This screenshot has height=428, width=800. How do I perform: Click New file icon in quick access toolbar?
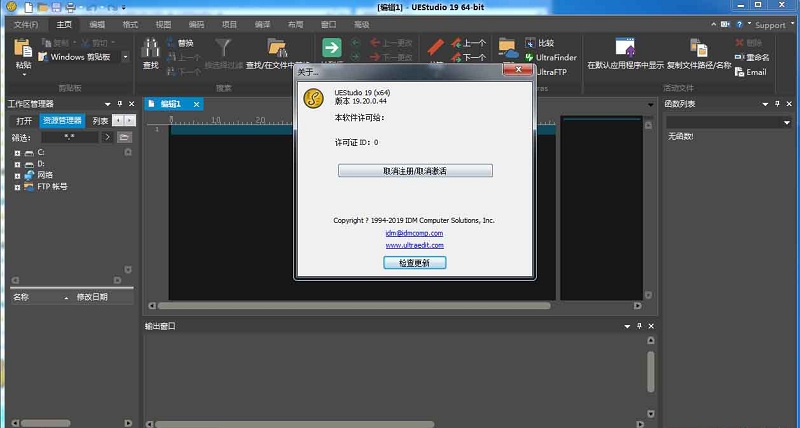click(x=29, y=7)
